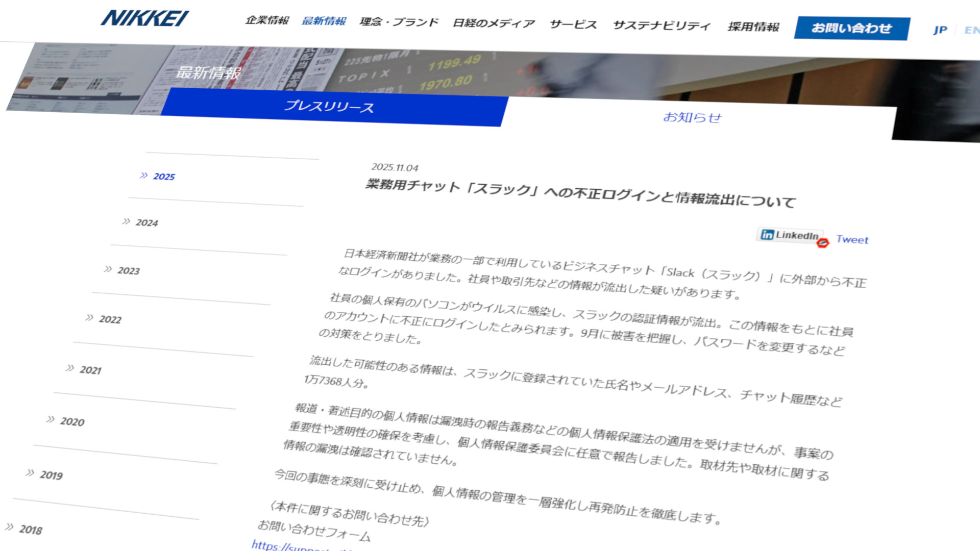Select the year 2023 in the sidebar
Screen dimensions: 980x551
click(x=129, y=270)
